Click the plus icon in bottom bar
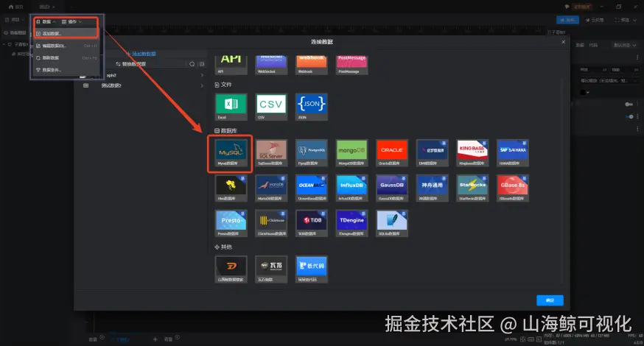The height and width of the screenshot is (346, 644). point(155,339)
